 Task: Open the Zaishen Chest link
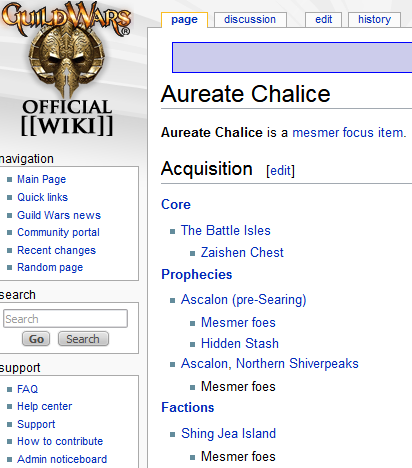(x=242, y=253)
